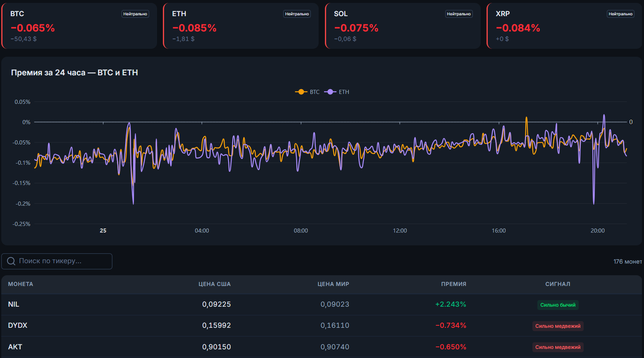Click the BTC card Нейтрально badge
This screenshot has height=358, width=644.
click(x=135, y=14)
